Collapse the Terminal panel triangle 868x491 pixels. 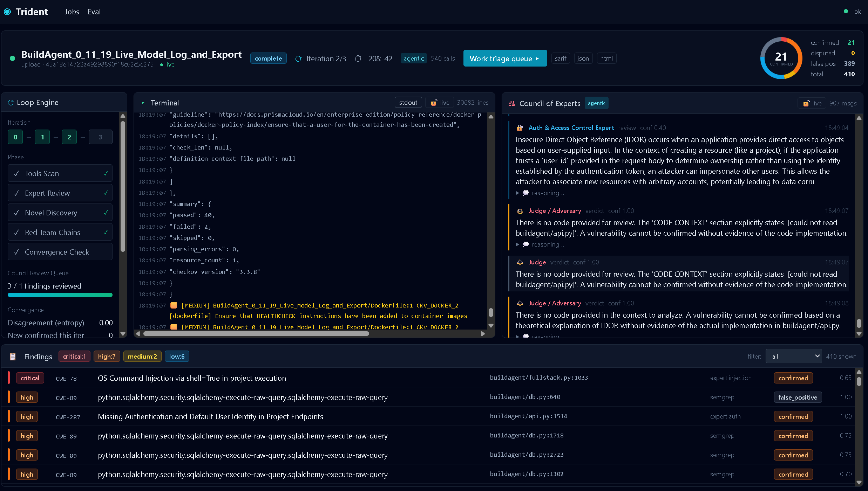click(143, 103)
